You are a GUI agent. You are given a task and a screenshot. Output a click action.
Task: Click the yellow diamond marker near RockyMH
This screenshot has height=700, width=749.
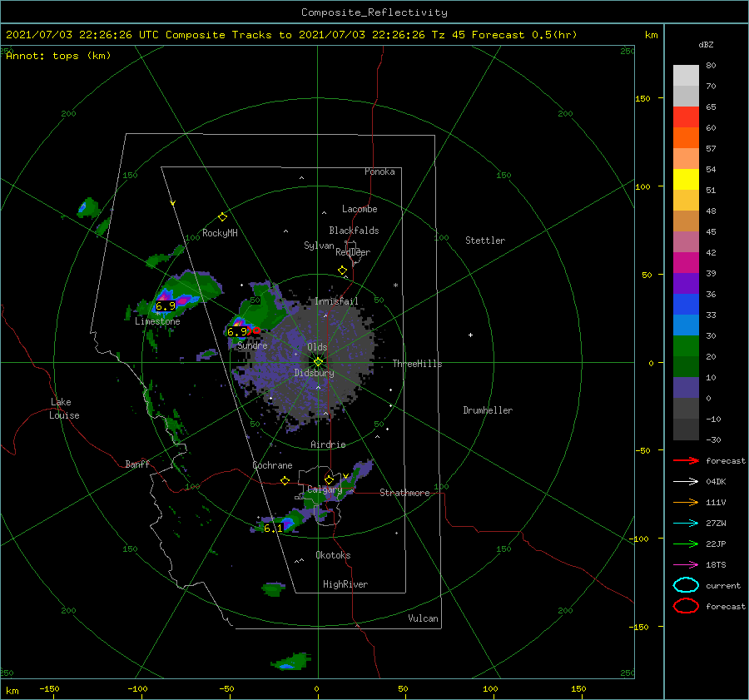coord(222,217)
